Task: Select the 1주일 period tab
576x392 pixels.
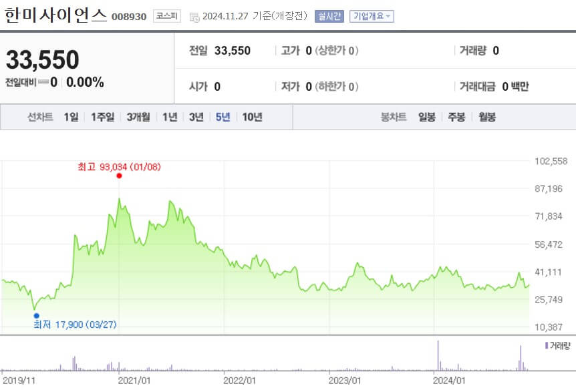Action: tap(102, 116)
